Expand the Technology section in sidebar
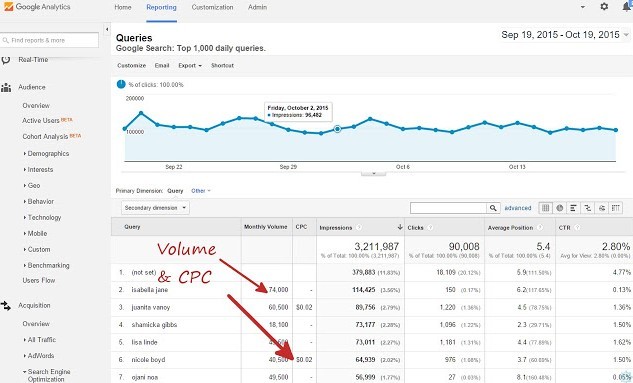This screenshot has width=633, height=383. pyautogui.click(x=43, y=217)
